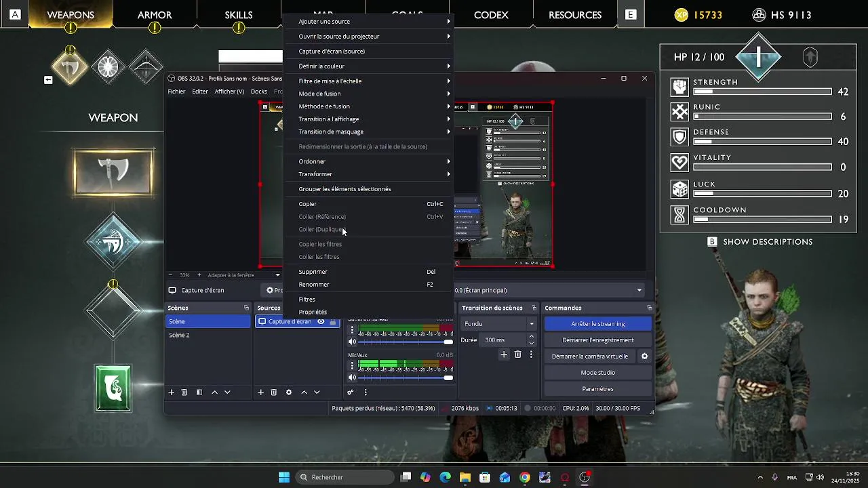Choose Supprimer from context menu
The height and width of the screenshot is (488, 868).
[369, 272]
